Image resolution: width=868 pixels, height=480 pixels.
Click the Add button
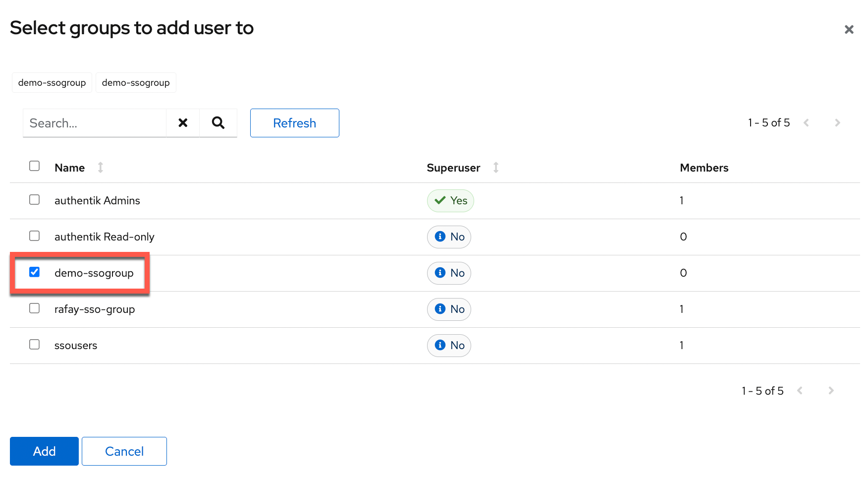(x=44, y=451)
